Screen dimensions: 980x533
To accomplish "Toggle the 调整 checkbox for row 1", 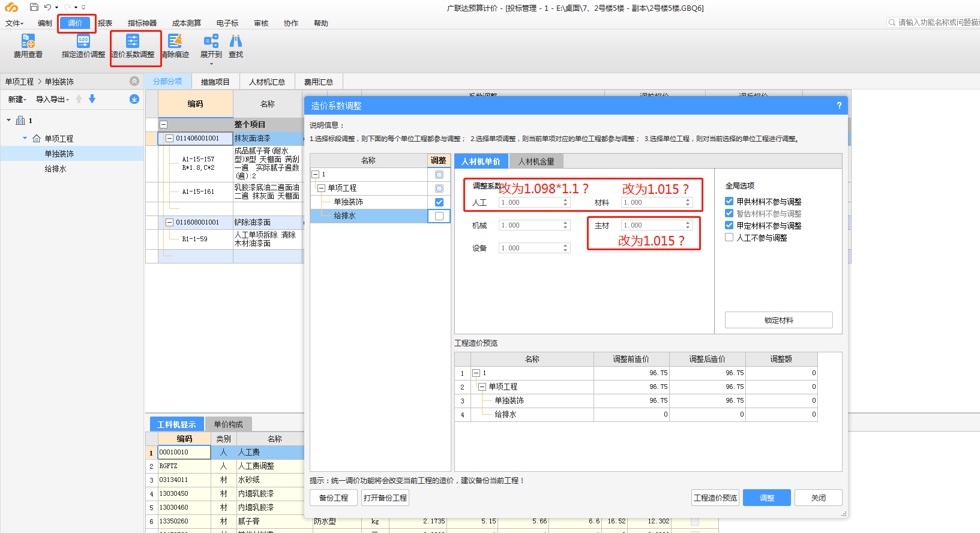I will tap(439, 175).
